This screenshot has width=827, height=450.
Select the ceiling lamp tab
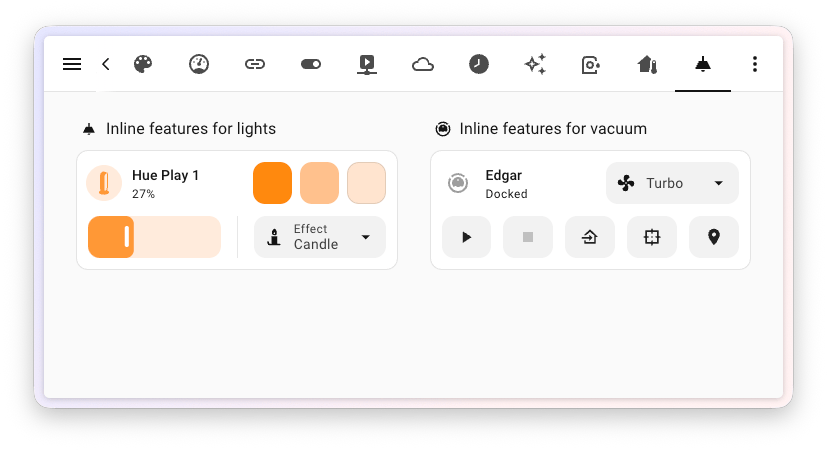click(x=703, y=64)
